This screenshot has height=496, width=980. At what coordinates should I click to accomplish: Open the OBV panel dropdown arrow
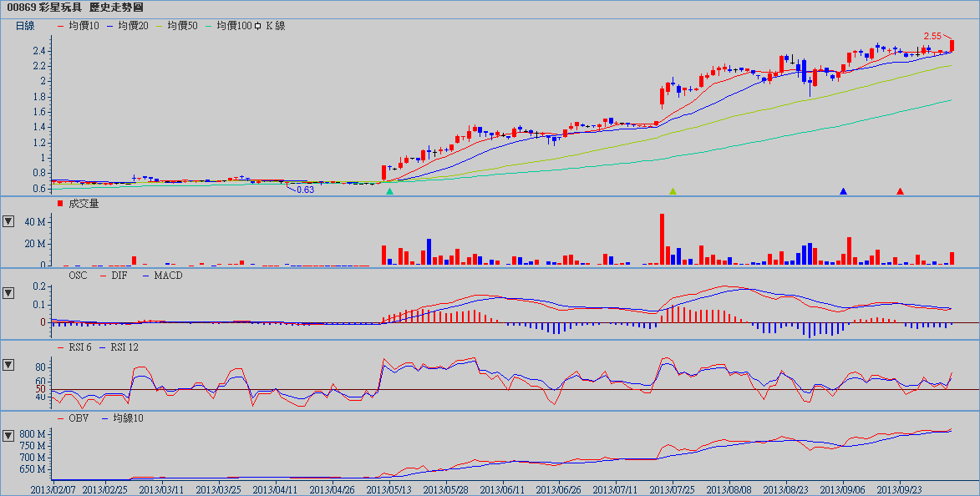click(8, 435)
